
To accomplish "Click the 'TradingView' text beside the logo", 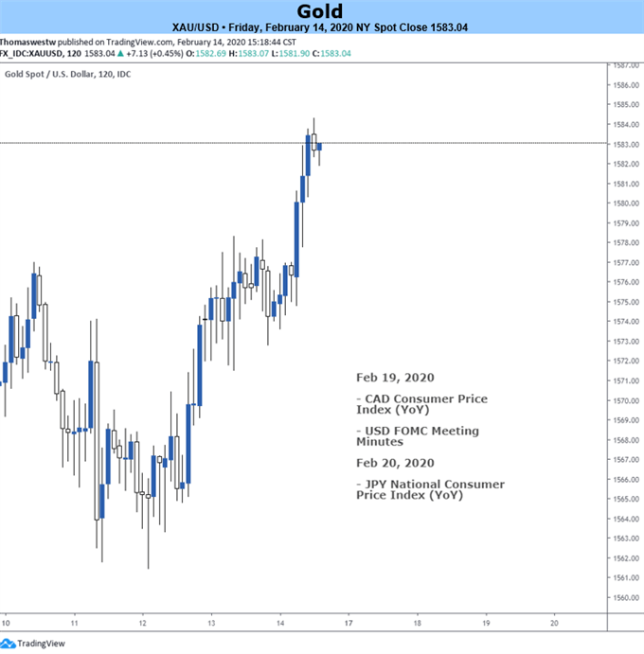I will 41,644.
